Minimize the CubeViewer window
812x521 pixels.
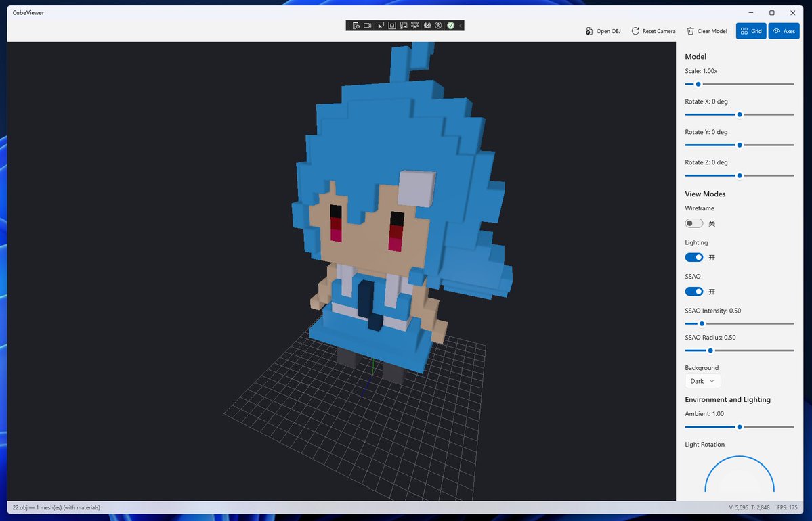click(751, 12)
